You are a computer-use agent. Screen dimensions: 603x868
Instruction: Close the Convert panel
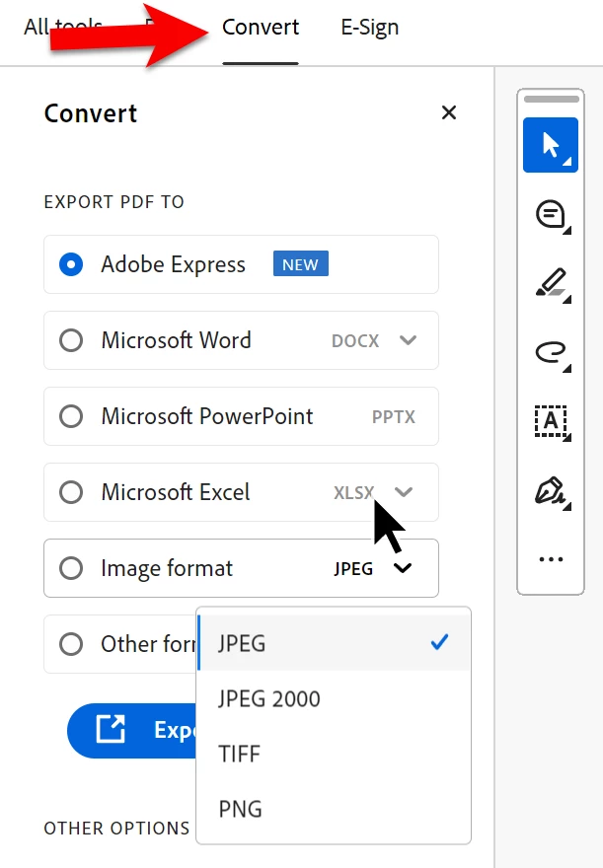tap(449, 112)
